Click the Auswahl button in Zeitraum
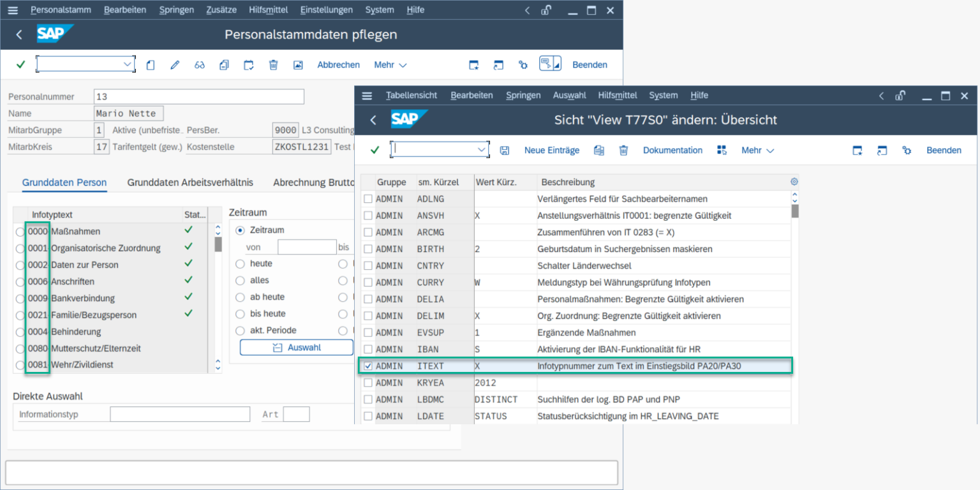The image size is (980, 490). click(296, 348)
